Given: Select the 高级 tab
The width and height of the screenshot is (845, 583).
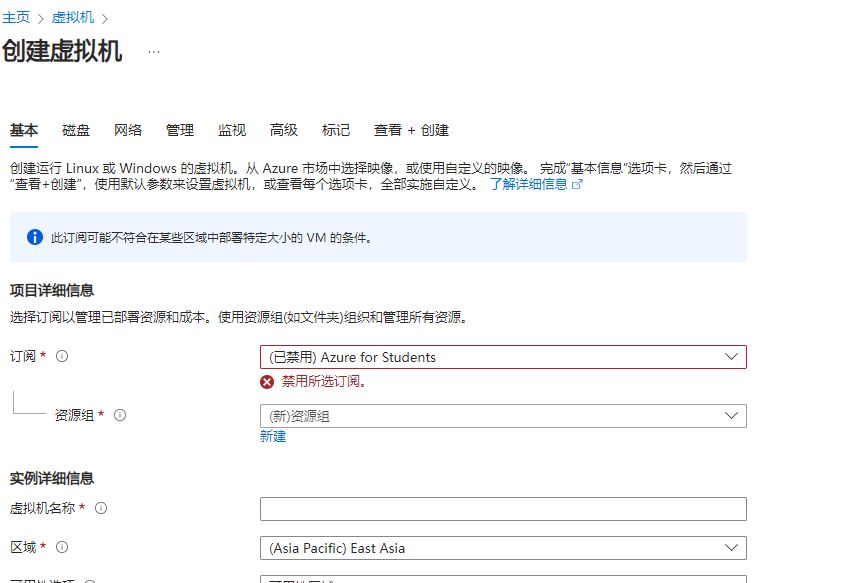Looking at the screenshot, I should pos(284,130).
